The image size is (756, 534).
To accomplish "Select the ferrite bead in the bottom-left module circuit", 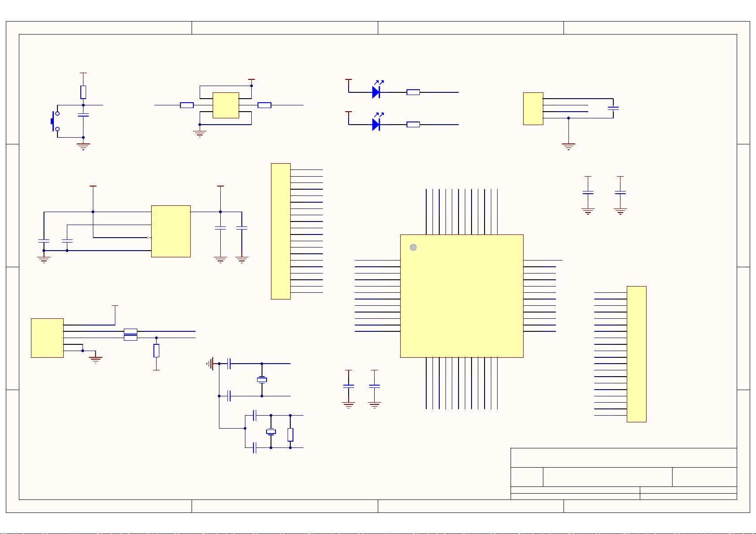I will tap(131, 331).
